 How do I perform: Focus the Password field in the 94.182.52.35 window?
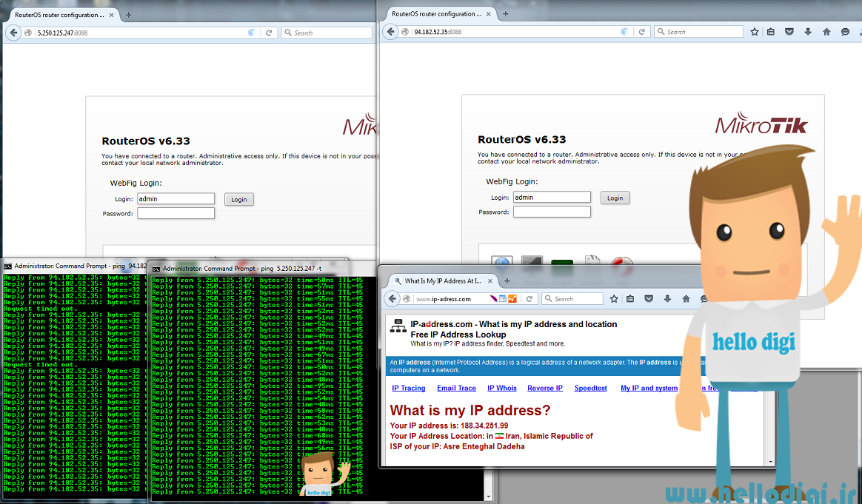(x=552, y=212)
